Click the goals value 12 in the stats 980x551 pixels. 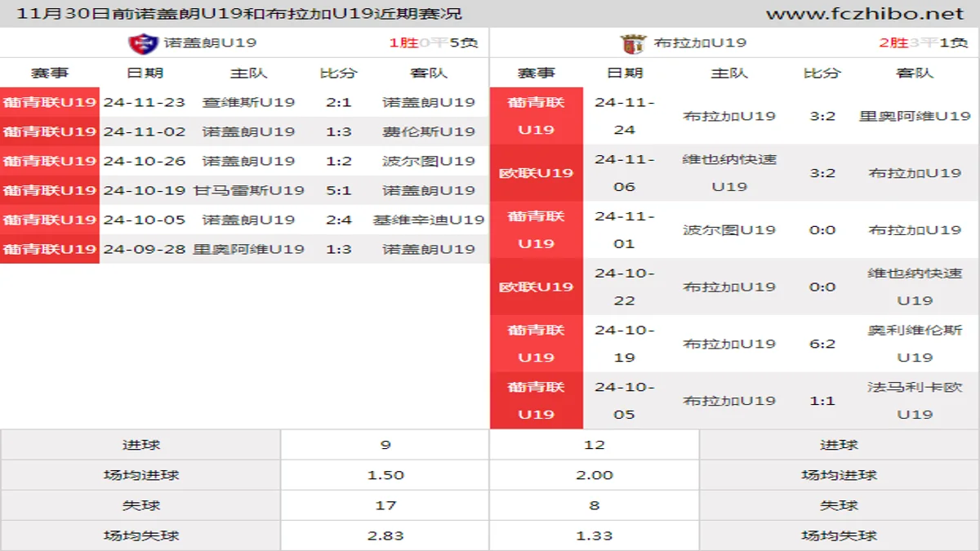(595, 445)
